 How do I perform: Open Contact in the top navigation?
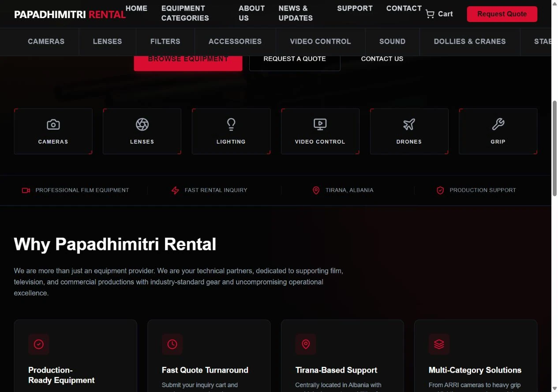(404, 8)
